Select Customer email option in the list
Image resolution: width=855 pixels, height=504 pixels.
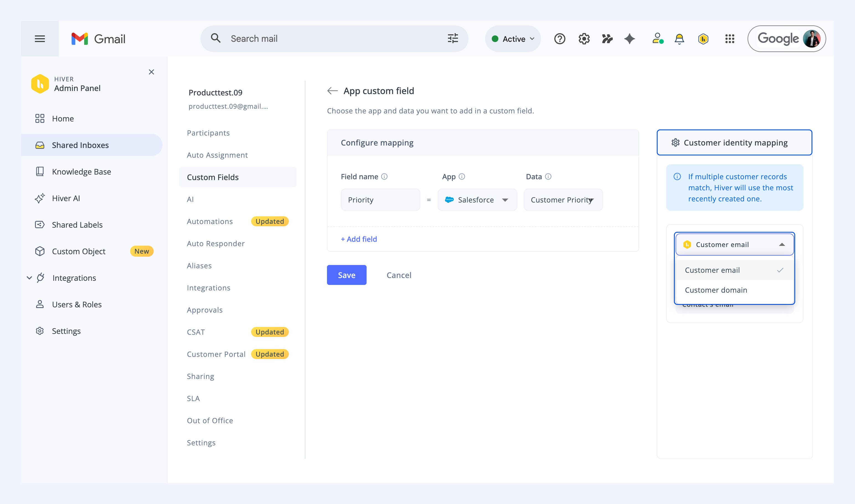click(734, 270)
